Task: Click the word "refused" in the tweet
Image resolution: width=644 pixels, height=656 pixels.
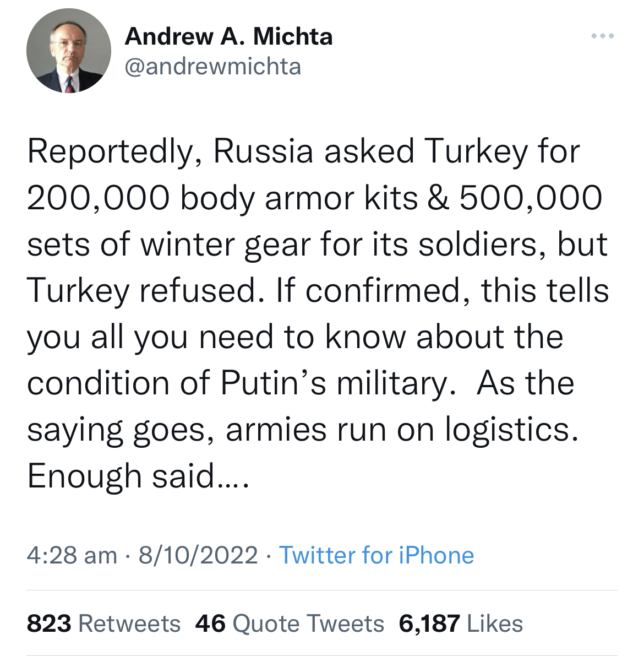Action: [x=198, y=290]
